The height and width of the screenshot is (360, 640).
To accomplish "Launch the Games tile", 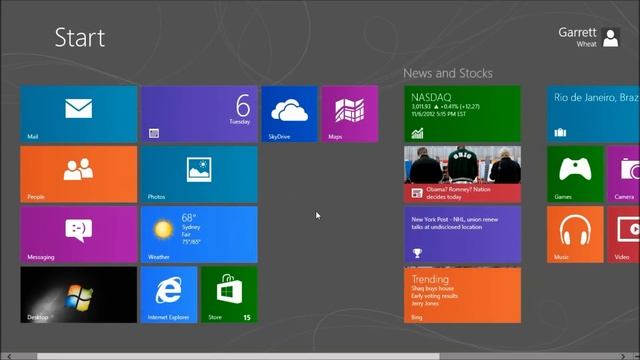I will tap(575, 174).
